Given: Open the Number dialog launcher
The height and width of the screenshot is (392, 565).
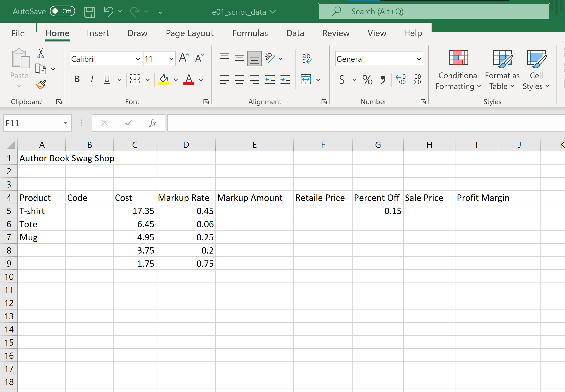Looking at the screenshot, I should [x=423, y=102].
